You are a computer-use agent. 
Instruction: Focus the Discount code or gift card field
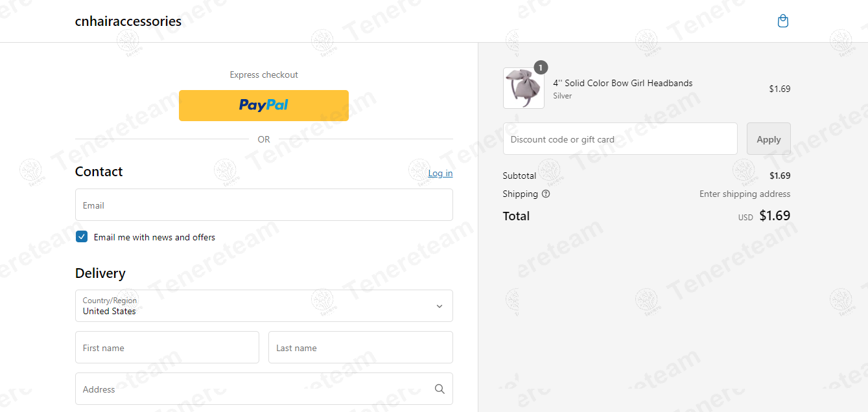[620, 139]
